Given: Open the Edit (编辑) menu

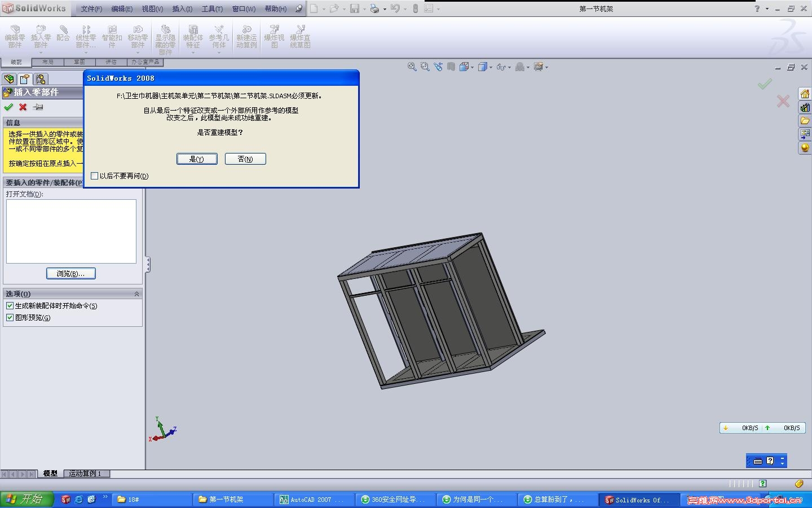Looking at the screenshot, I should click(122, 9).
